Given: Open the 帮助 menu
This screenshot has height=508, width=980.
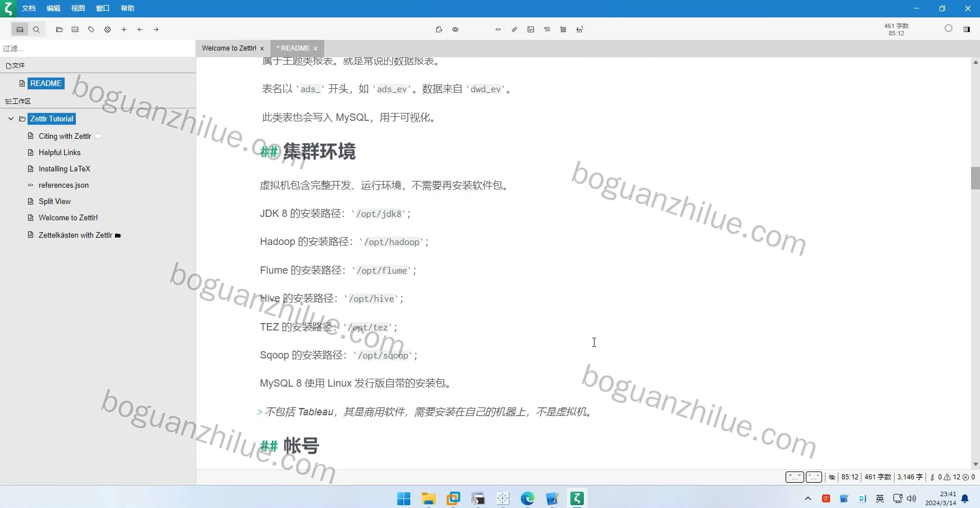Looking at the screenshot, I should coord(128,8).
